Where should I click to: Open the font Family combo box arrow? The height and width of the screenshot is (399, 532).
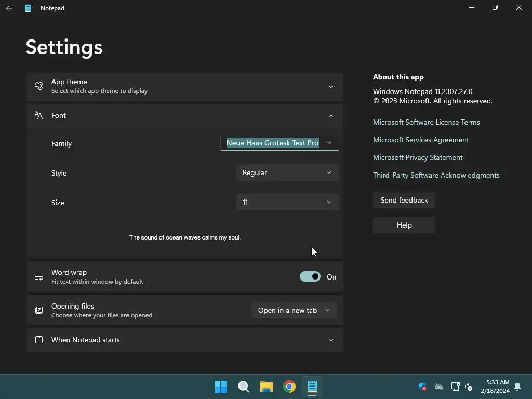coord(329,143)
